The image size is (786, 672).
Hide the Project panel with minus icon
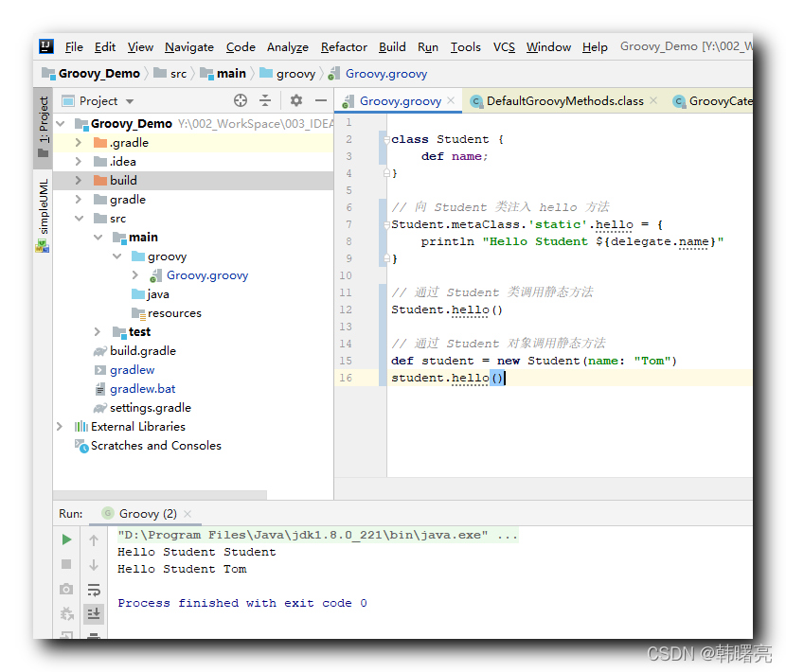(x=321, y=100)
